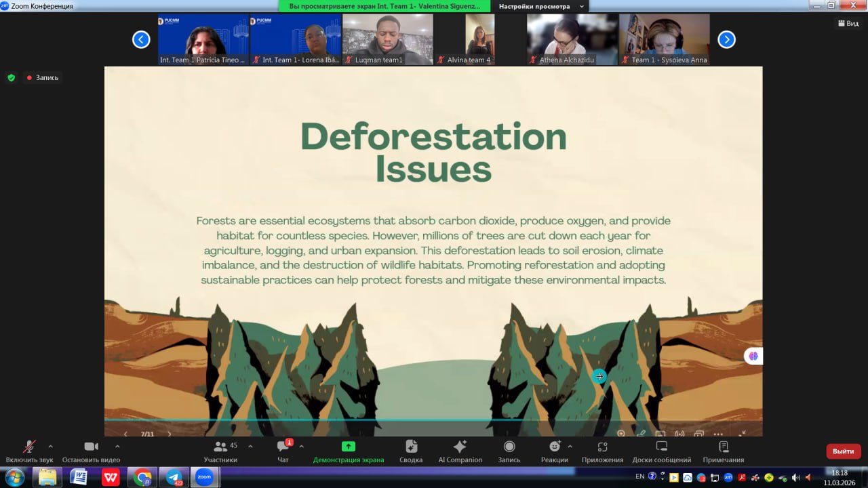The height and width of the screenshot is (488, 868).
Task: Toggle the recording (Запись) button
Action: (x=509, y=447)
